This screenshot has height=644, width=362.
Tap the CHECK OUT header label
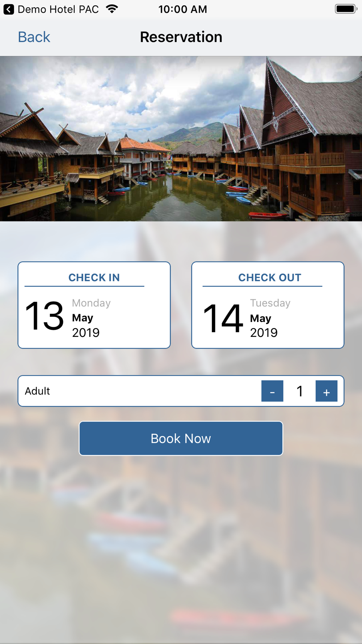coord(270,277)
